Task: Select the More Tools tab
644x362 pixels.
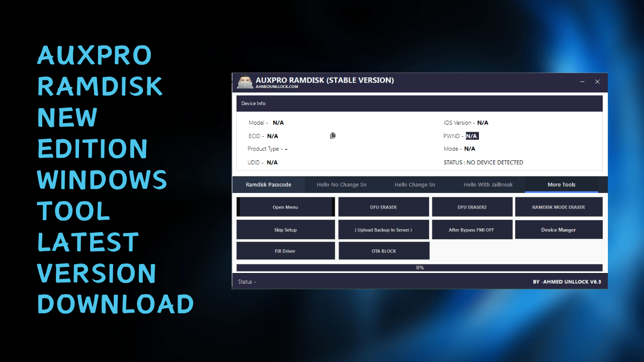Action: pos(561,185)
